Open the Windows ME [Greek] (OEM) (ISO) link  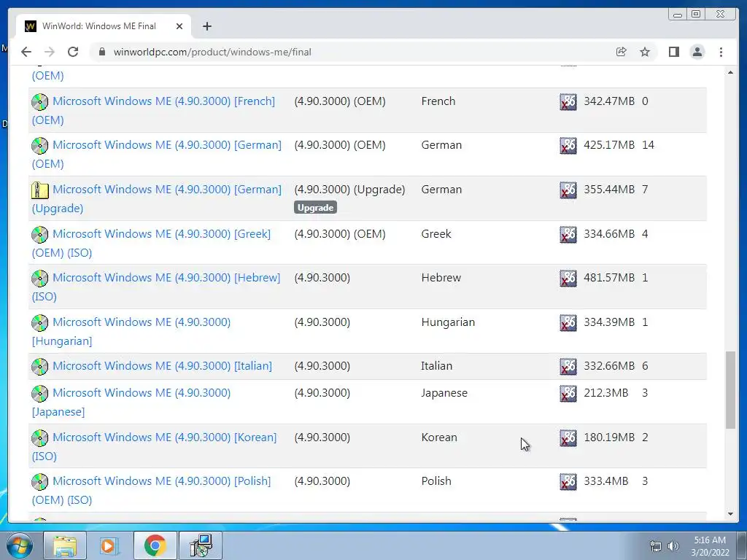[152, 244]
